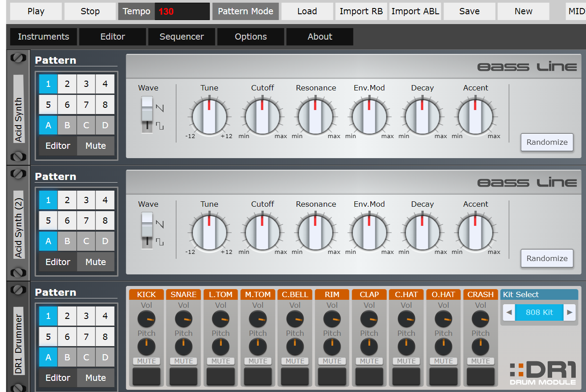Start playback with the Play button
The image size is (586, 392).
[x=36, y=12]
